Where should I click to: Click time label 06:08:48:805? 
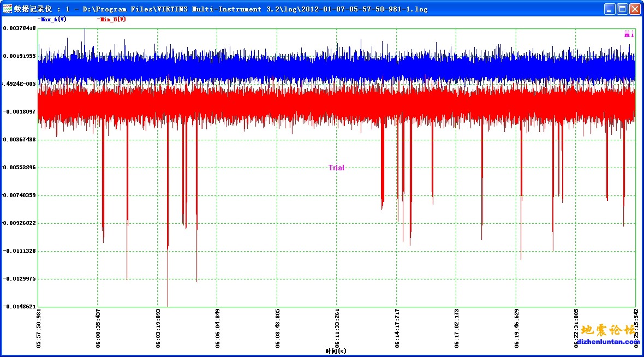(x=278, y=328)
